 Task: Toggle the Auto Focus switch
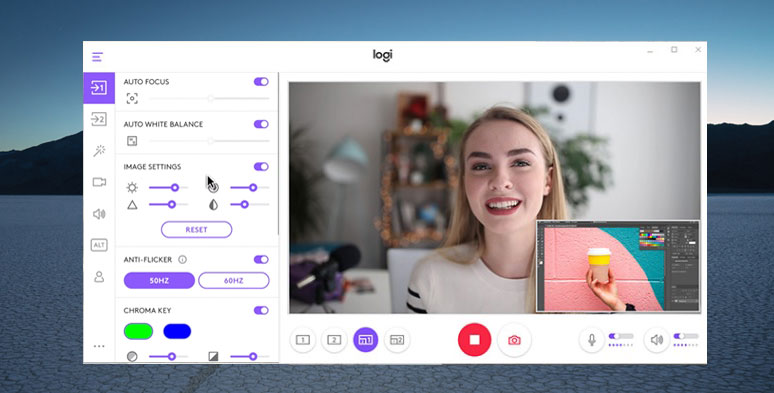(261, 81)
